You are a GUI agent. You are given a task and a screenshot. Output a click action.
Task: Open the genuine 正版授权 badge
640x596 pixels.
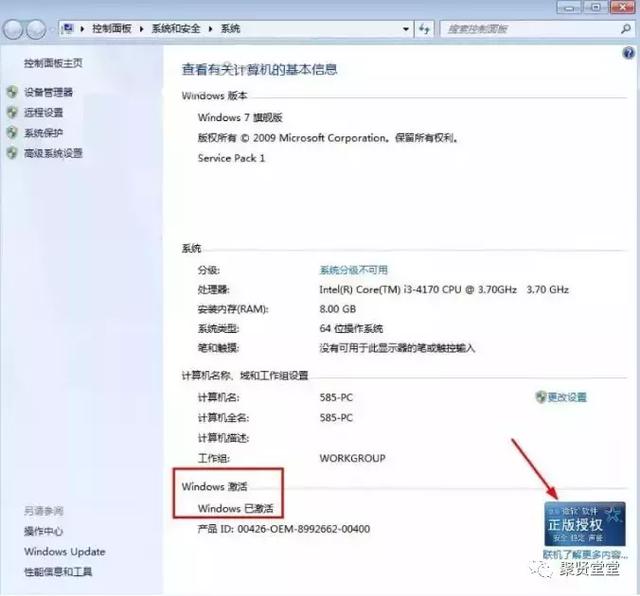[584, 524]
